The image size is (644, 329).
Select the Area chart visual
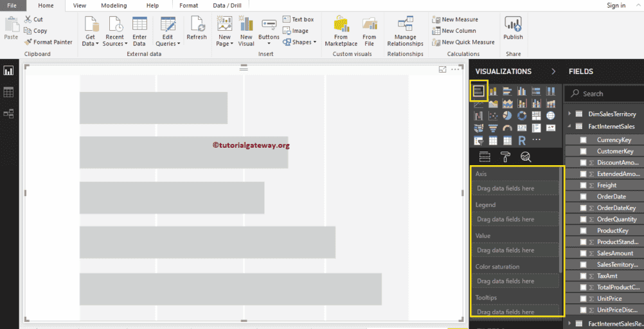click(493, 103)
